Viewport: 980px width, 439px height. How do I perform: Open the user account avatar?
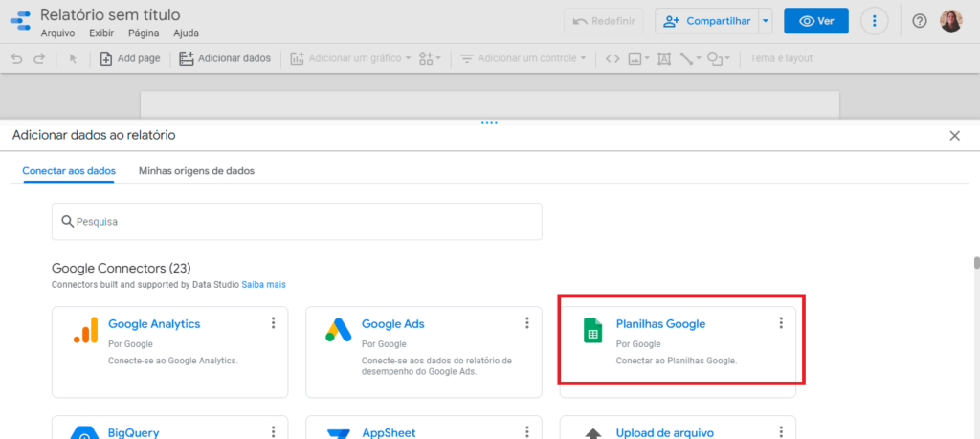951,21
